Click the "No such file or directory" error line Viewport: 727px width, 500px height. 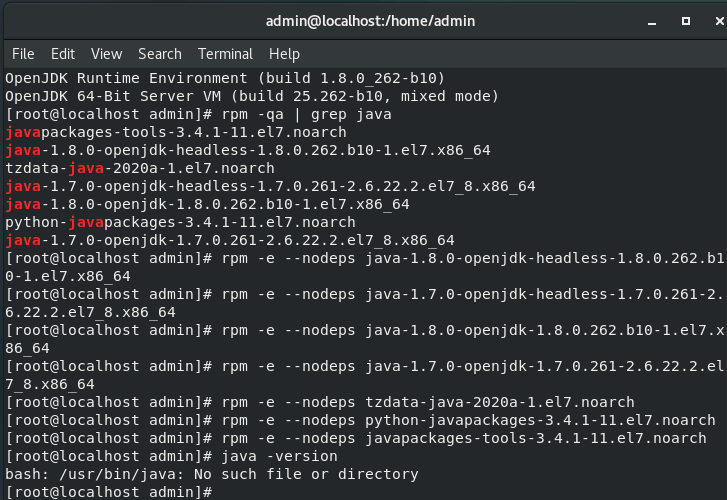211,474
